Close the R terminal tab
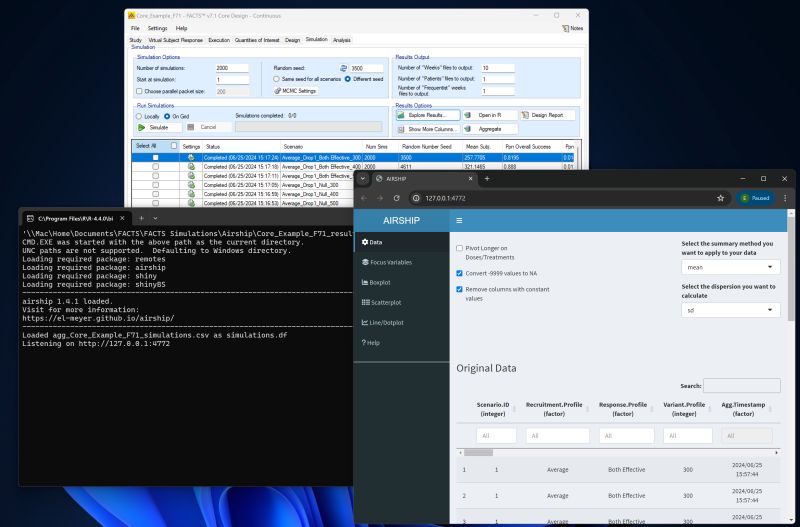This screenshot has height=527, width=800. (122, 218)
